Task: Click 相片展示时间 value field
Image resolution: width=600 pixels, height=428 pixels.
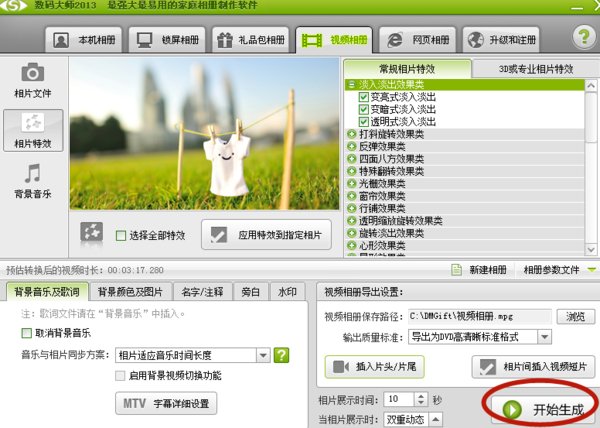Action: [398, 399]
